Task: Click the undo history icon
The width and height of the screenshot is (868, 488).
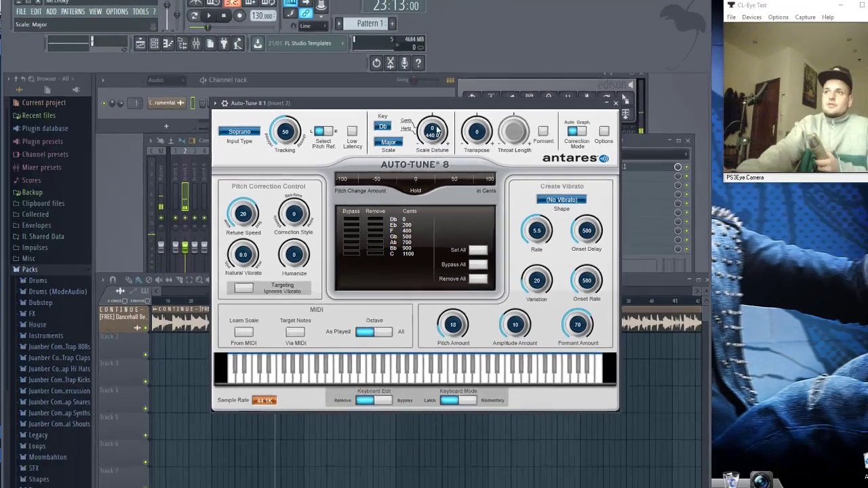Action: click(376, 63)
